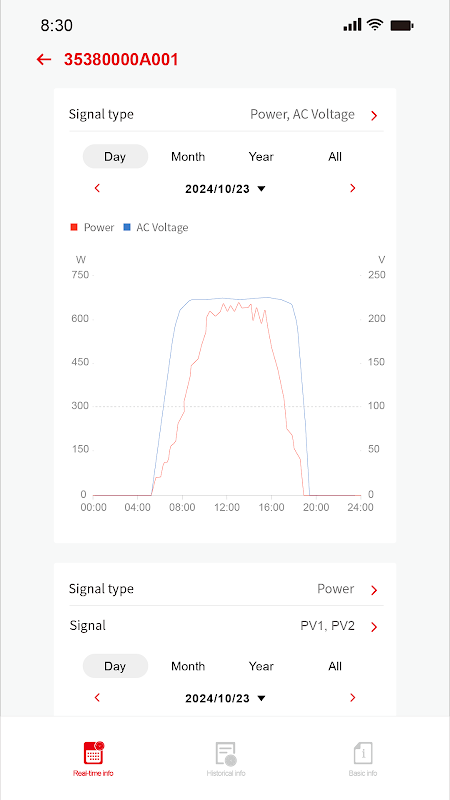Click the AC Voltage legend label
This screenshot has height=800, width=450.
pyautogui.click(x=162, y=228)
